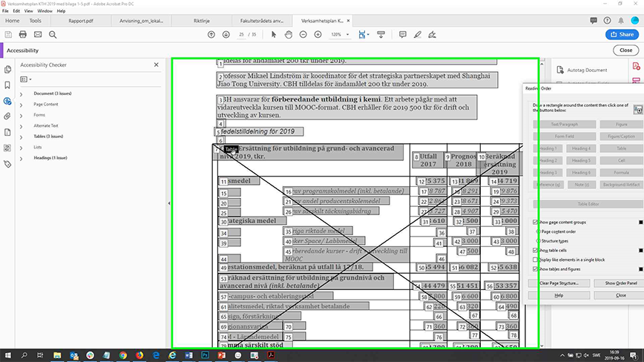Viewport: 644px width, 362px height.
Task: Click the Print icon in the toolbar
Action: 23,35
